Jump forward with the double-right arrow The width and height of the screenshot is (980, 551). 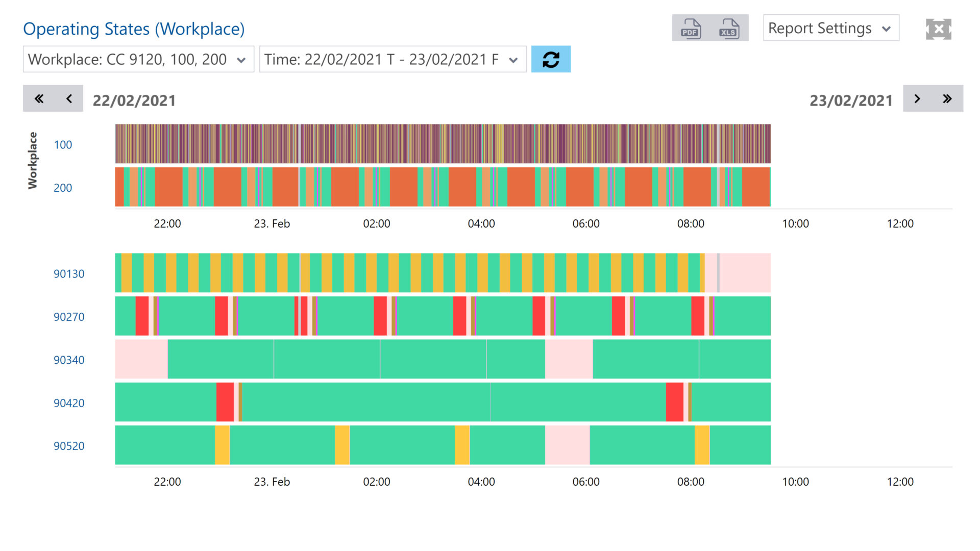click(947, 98)
